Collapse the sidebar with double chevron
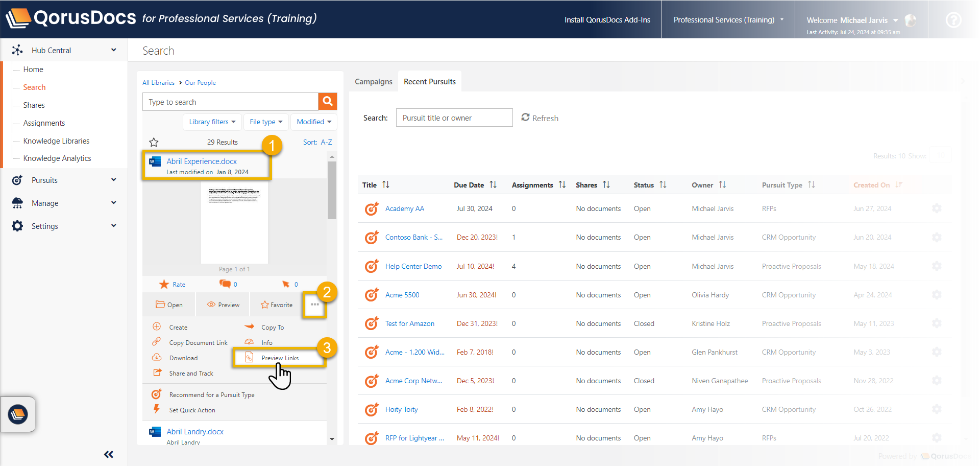The image size is (980, 466). tap(109, 454)
